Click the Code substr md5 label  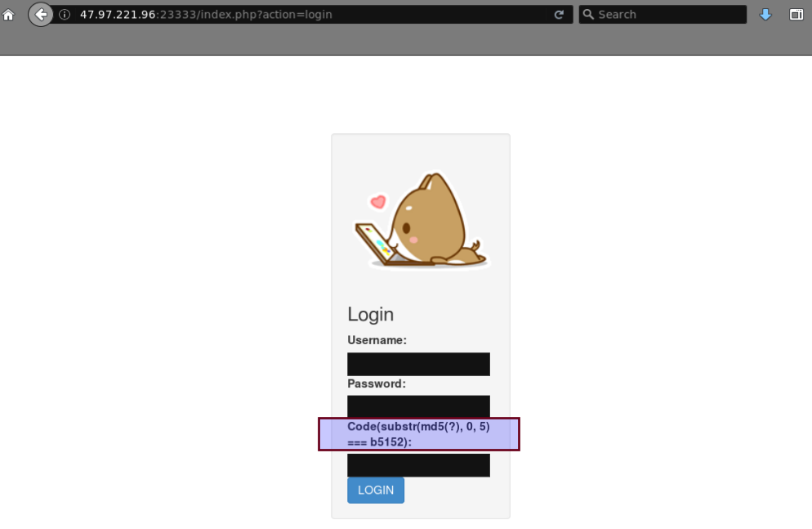pos(418,434)
